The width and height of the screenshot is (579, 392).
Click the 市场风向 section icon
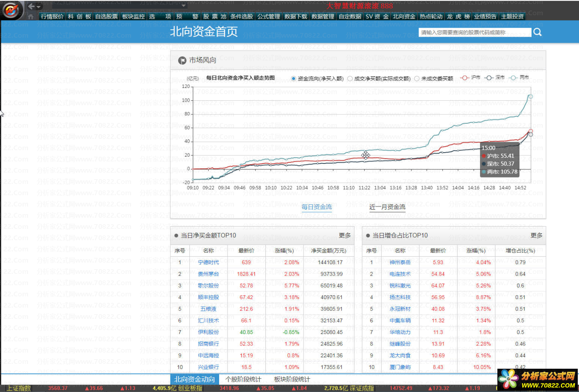click(182, 60)
